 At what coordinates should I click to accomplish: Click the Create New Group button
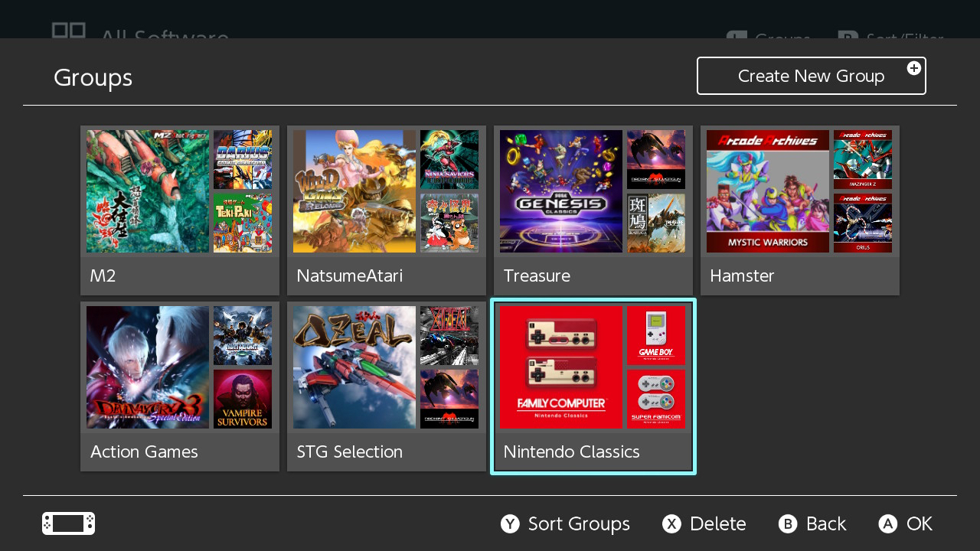tap(811, 76)
